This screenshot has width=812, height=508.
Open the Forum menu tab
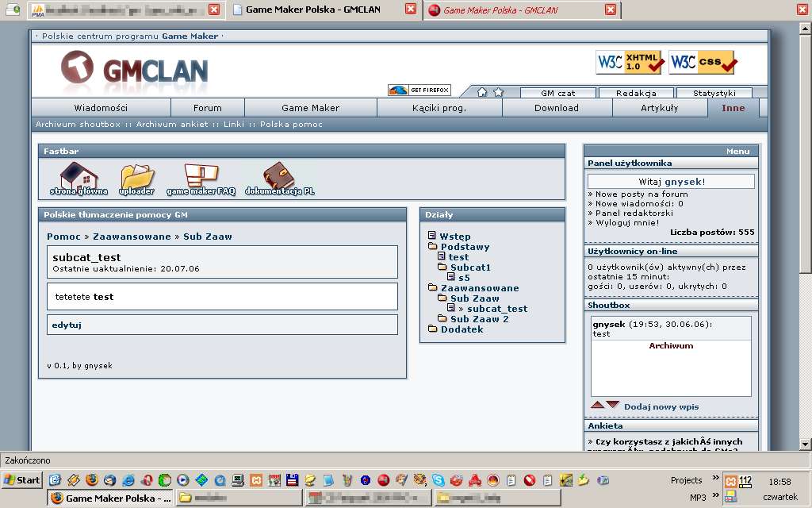pyautogui.click(x=208, y=108)
